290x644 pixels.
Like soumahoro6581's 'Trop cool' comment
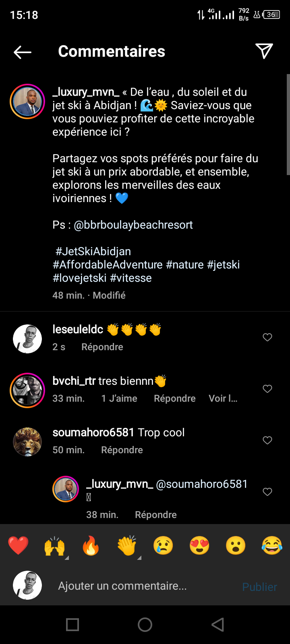click(267, 440)
